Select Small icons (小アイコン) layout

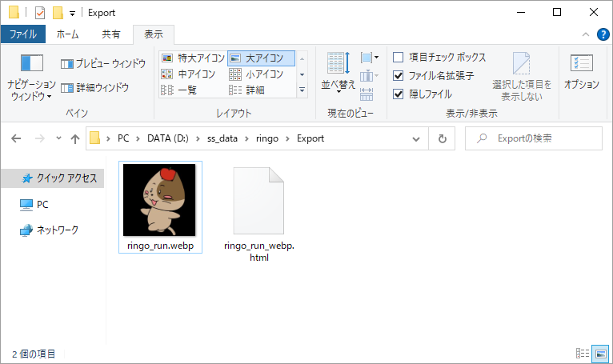click(256, 74)
